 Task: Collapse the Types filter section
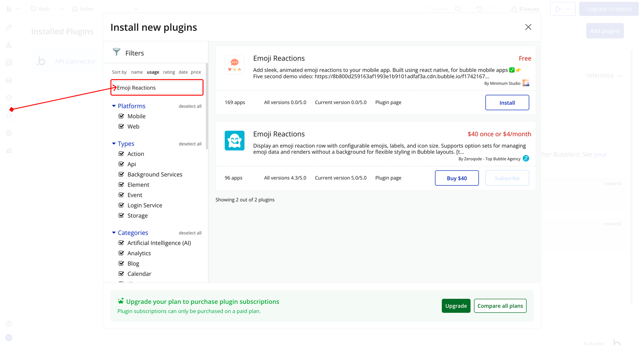[x=114, y=144]
